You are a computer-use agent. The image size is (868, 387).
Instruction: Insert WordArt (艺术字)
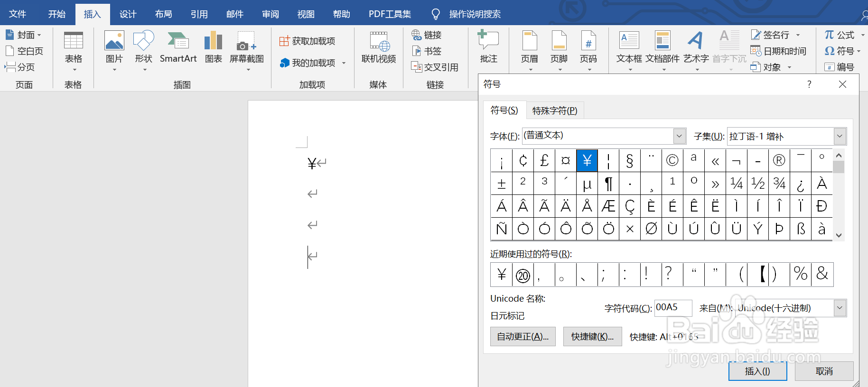[696, 51]
